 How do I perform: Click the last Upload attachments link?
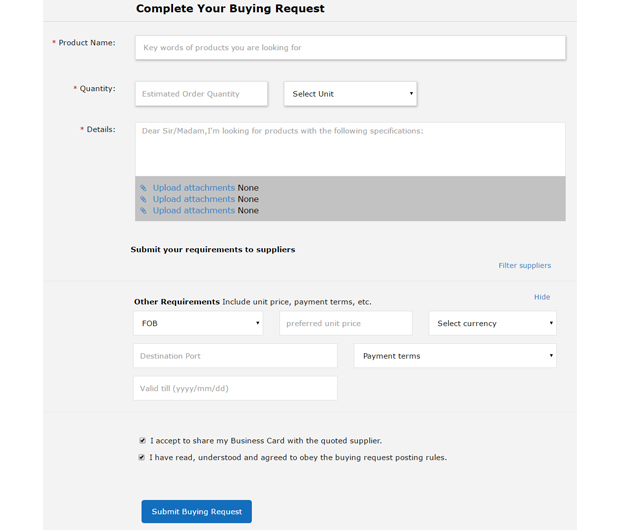(194, 211)
